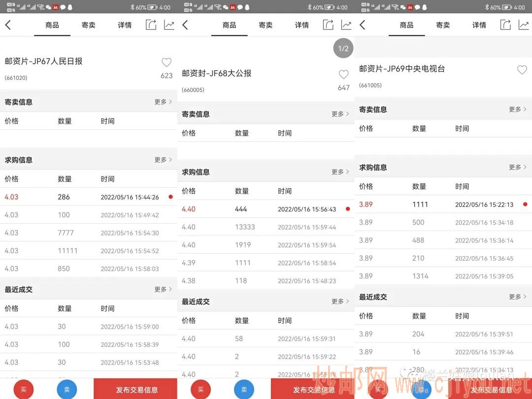Select buy order priced 4.39
This screenshot has height=399, width=532.
pos(266,263)
